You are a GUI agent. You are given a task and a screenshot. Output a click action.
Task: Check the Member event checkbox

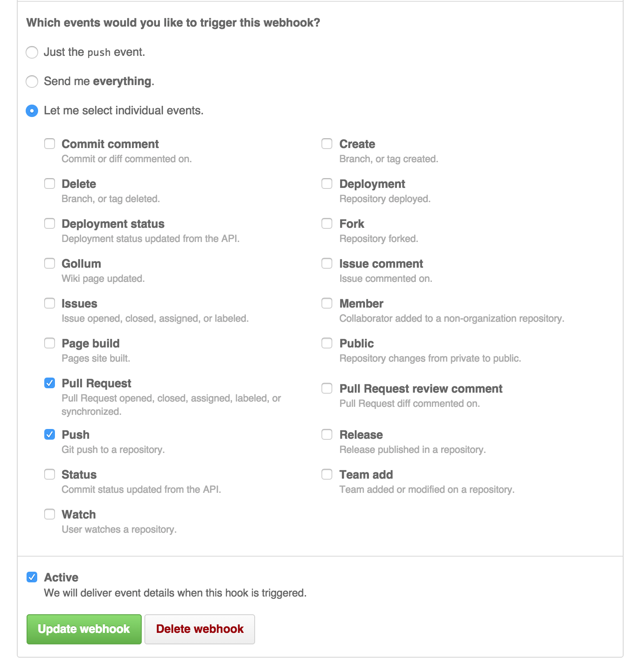point(327,303)
